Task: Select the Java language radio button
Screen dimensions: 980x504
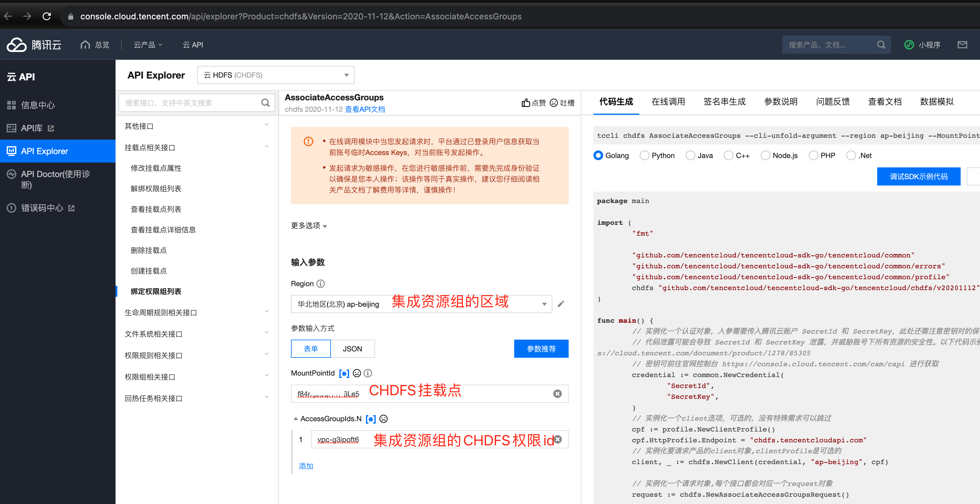Action: click(690, 155)
